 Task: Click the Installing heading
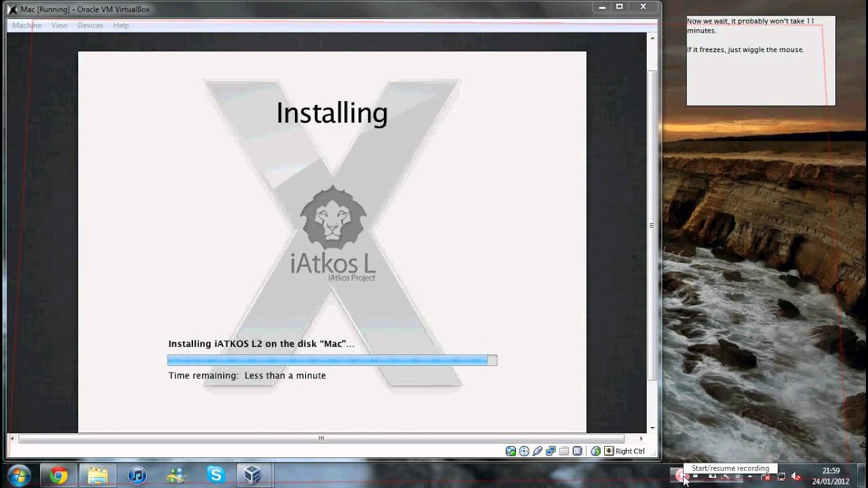click(332, 113)
